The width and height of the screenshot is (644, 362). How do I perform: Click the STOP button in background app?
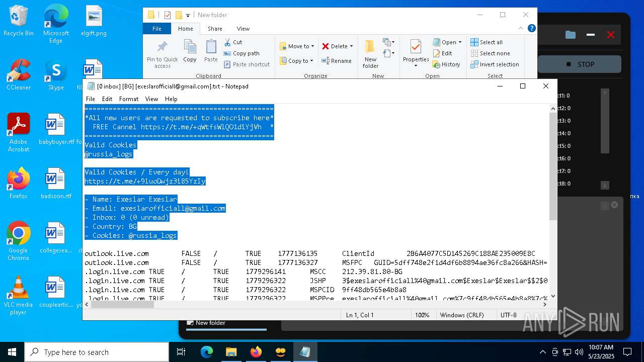tap(580, 64)
